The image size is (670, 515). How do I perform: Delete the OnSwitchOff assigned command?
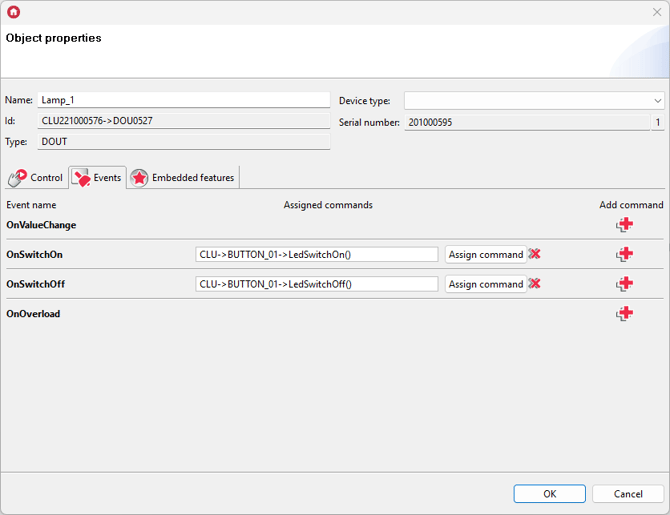click(535, 284)
